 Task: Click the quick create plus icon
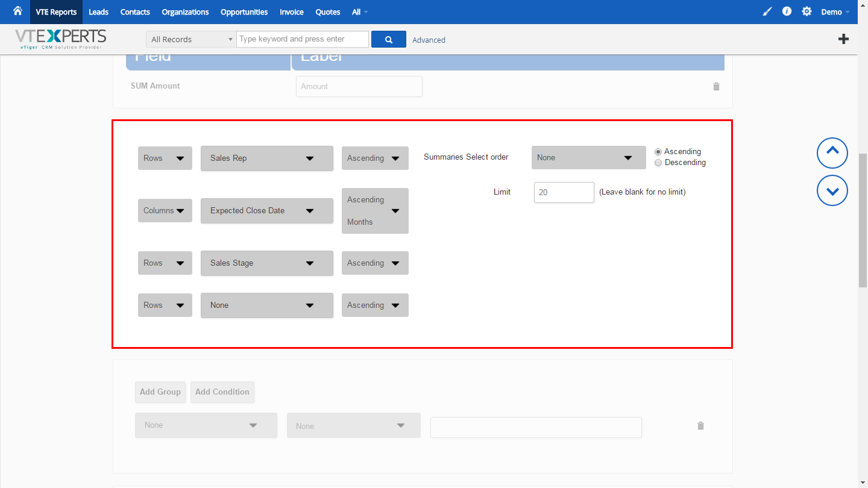click(x=844, y=39)
